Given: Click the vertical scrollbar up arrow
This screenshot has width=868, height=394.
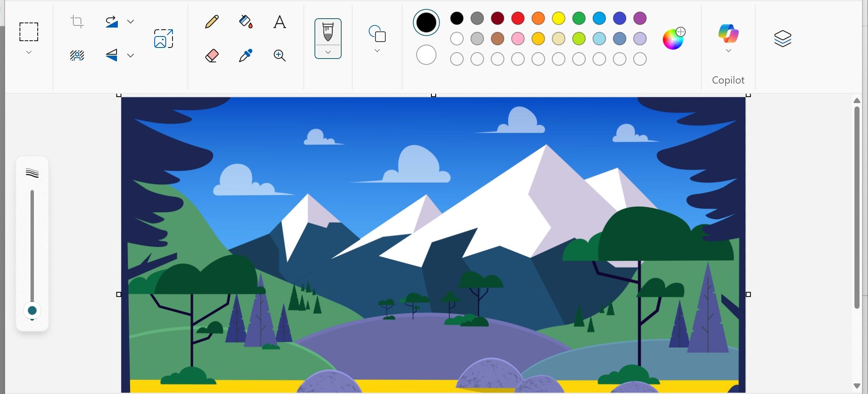Looking at the screenshot, I should [857, 101].
